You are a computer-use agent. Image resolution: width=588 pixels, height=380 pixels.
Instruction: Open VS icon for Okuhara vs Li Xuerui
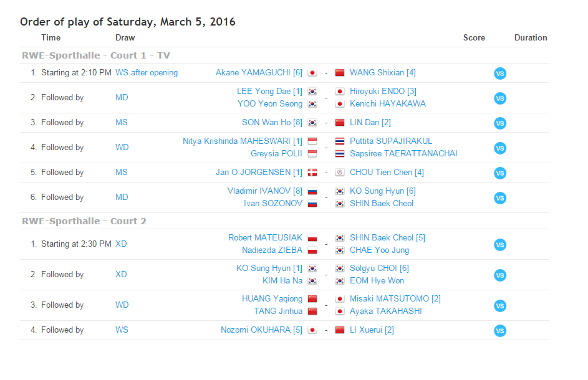point(499,331)
